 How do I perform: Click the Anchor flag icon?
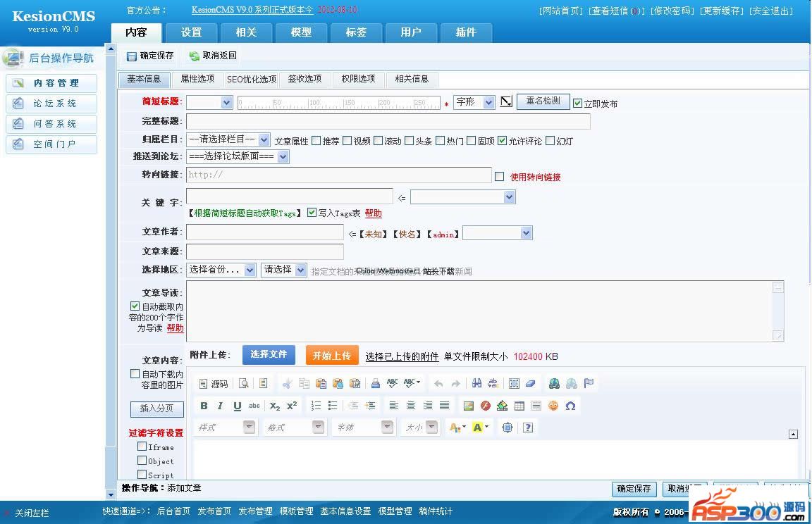589,383
